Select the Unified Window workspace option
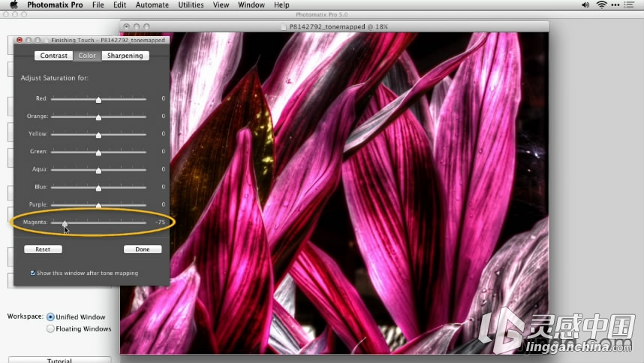The width and height of the screenshot is (644, 363). click(x=50, y=317)
